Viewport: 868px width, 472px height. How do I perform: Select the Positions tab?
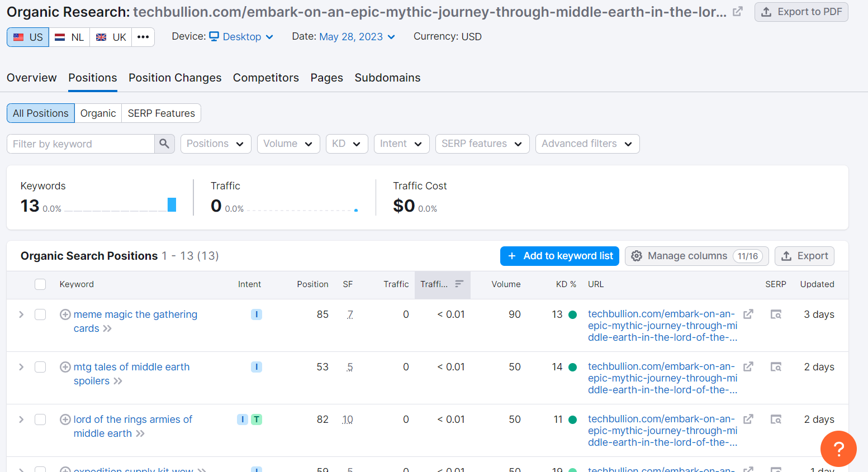pos(93,78)
